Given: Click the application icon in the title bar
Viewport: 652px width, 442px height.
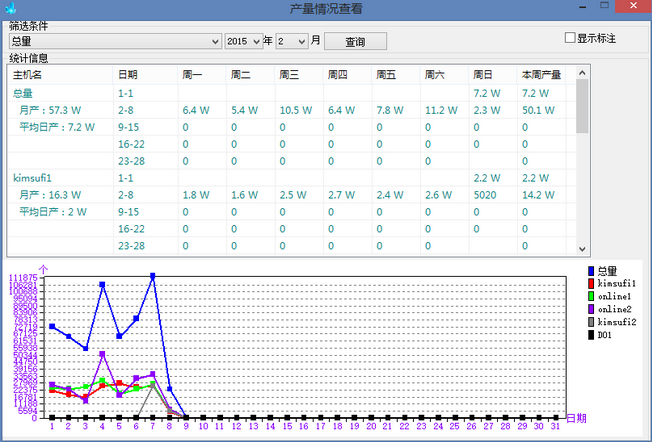Looking at the screenshot, I should coord(10,8).
